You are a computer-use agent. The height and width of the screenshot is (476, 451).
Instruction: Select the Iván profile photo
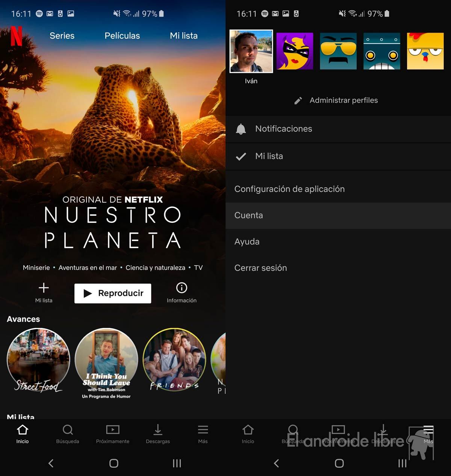point(251,51)
